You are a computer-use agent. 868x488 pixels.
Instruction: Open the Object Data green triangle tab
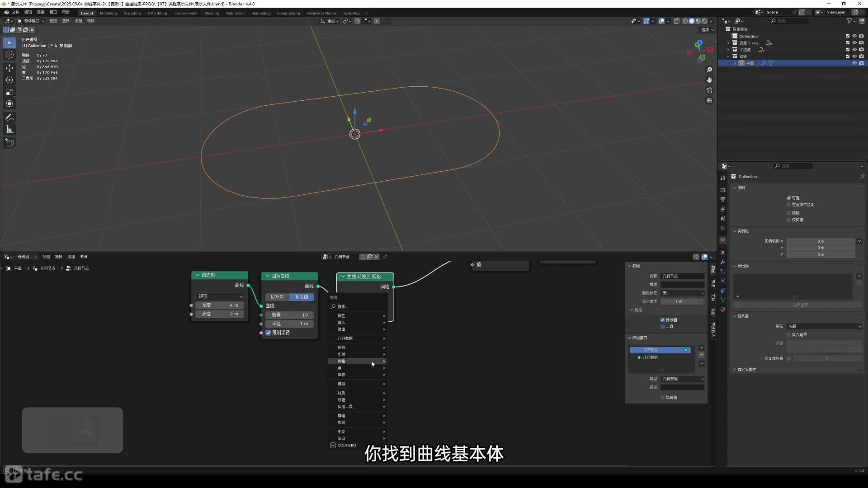pos(723,300)
